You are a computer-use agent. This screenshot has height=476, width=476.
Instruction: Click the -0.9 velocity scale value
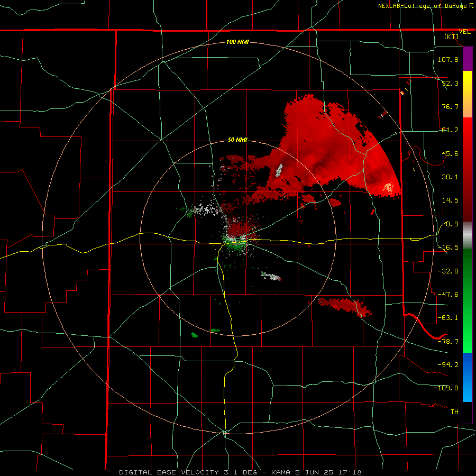click(x=450, y=224)
